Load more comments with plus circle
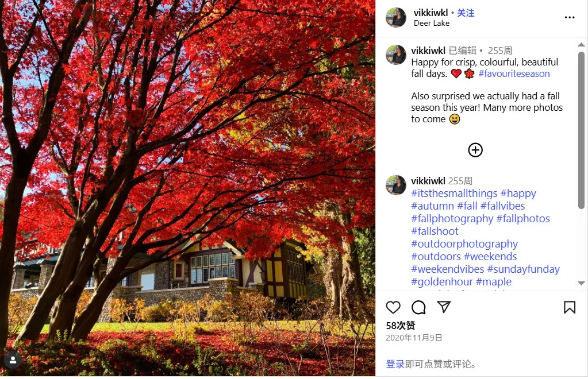 tap(475, 150)
